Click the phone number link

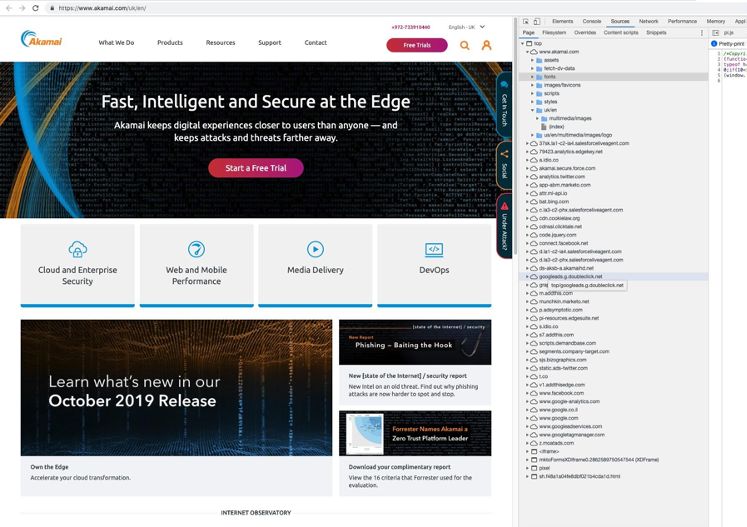[x=411, y=27]
